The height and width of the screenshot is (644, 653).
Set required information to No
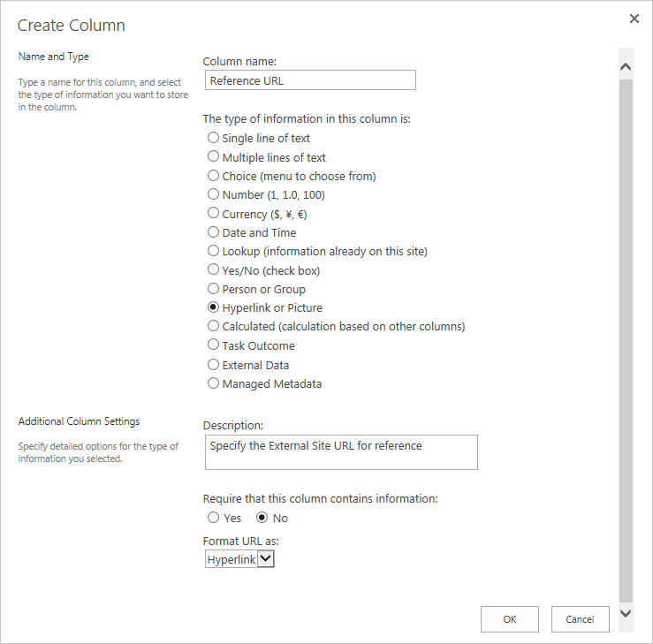coord(262,518)
